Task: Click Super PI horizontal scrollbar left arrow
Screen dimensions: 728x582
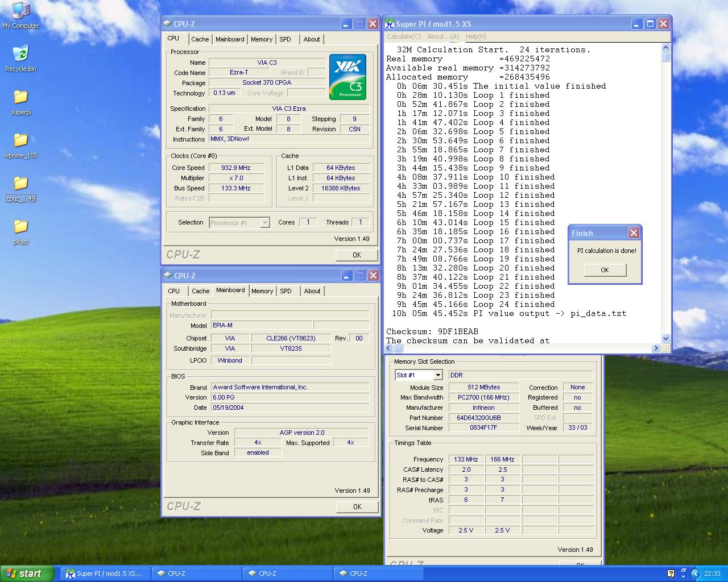Action: tap(389, 348)
